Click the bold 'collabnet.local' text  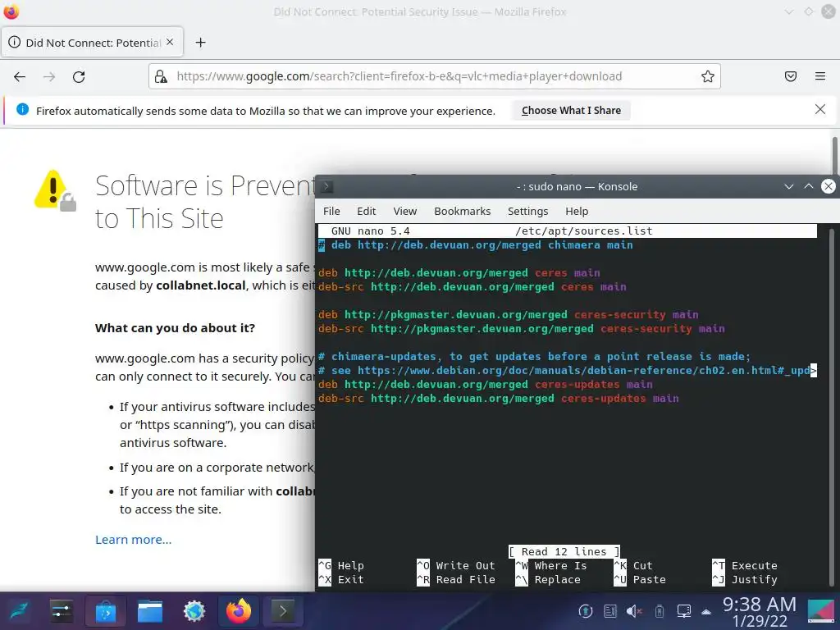[201, 285]
